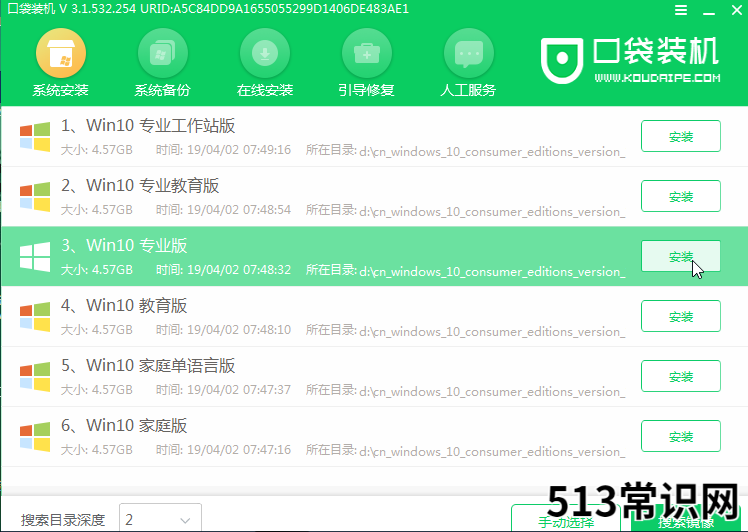This screenshot has width=748, height=532.
Task: Click the 口袋装机 shield logo
Action: (561, 60)
